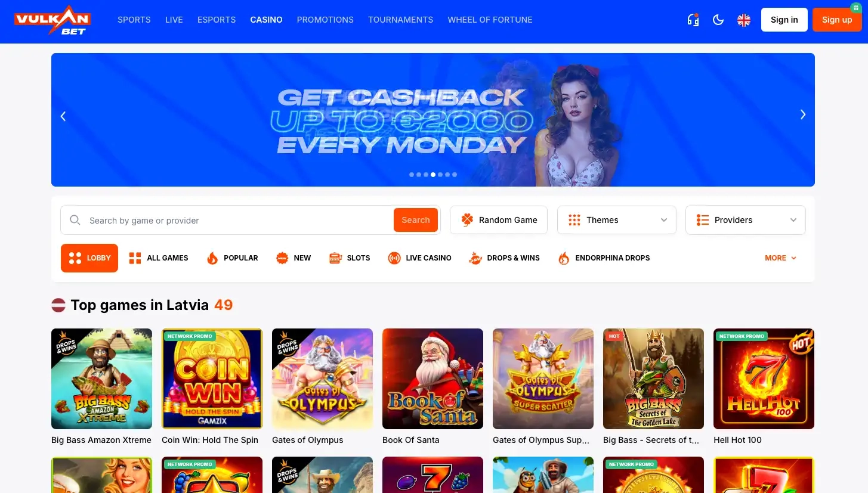The width and height of the screenshot is (868, 493).
Task: Click the search magnifier icon
Action: tap(75, 220)
